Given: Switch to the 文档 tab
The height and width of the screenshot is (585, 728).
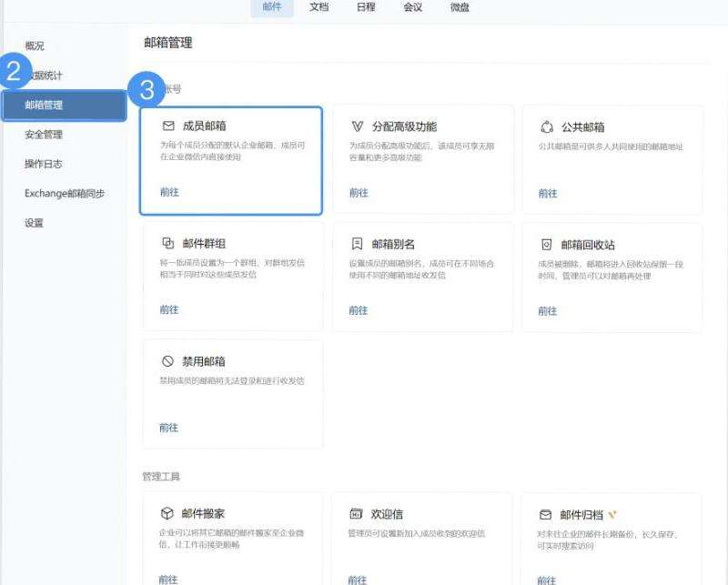Looking at the screenshot, I should coord(318,7).
